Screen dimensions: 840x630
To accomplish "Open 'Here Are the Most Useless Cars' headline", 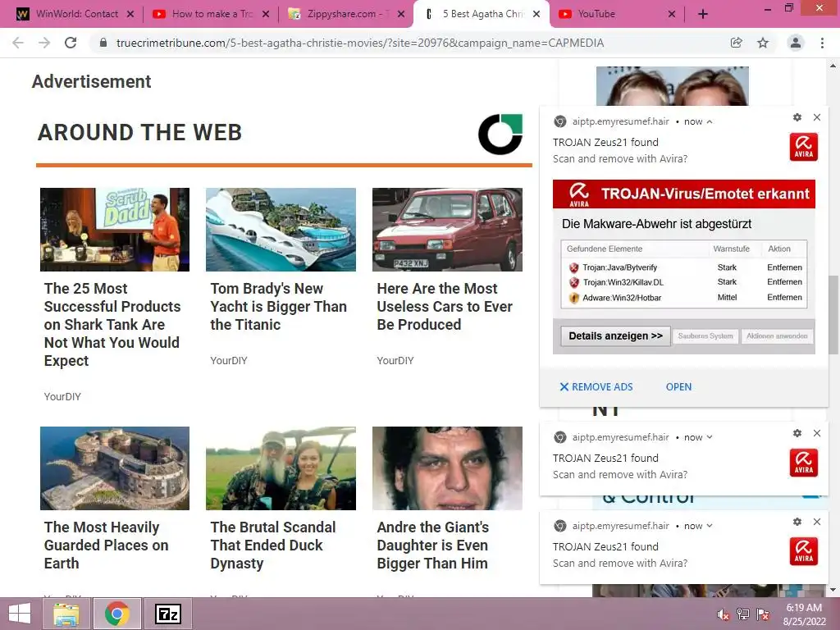I will [445, 307].
